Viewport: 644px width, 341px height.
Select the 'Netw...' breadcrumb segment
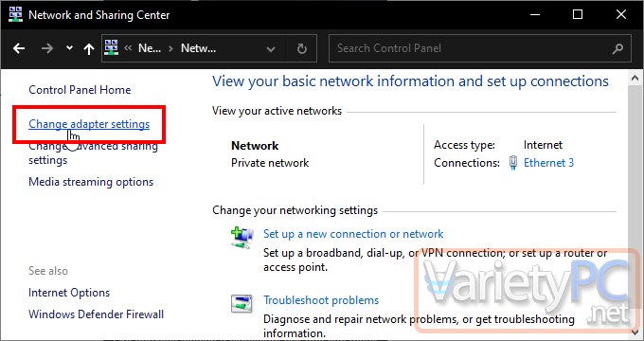click(198, 48)
